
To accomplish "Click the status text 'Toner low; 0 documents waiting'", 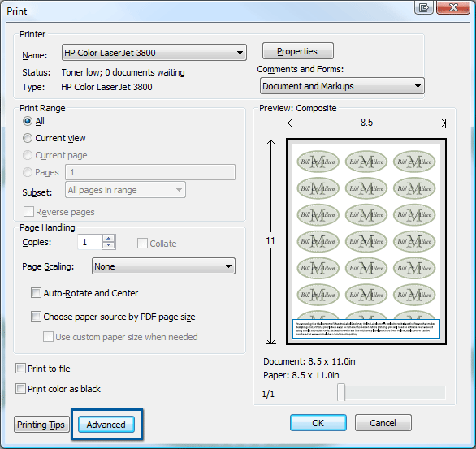I will pyautogui.click(x=123, y=72).
